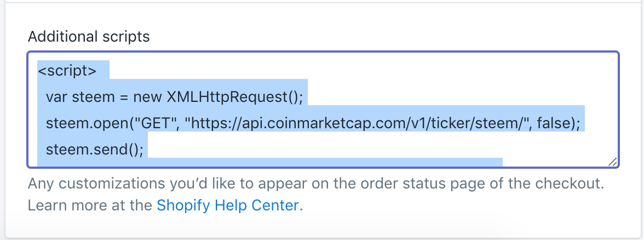Place cursor on the <script> tag
The image size is (644, 240).
click(x=67, y=71)
